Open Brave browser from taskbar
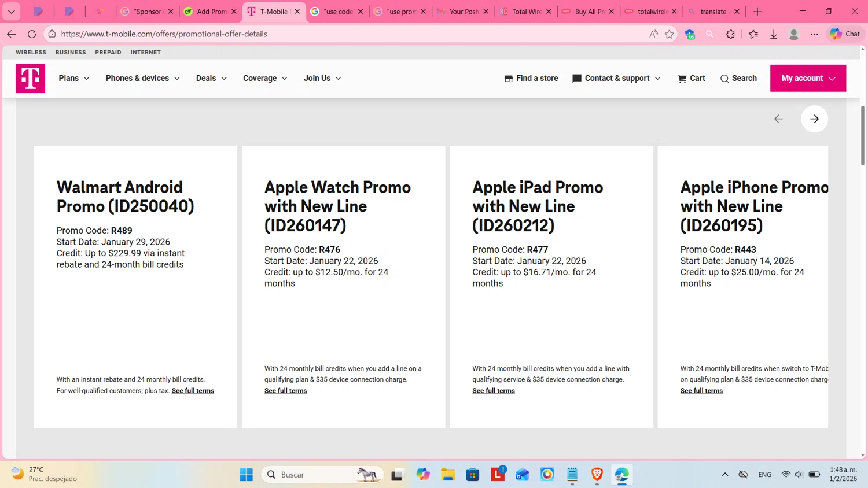 click(x=597, y=475)
